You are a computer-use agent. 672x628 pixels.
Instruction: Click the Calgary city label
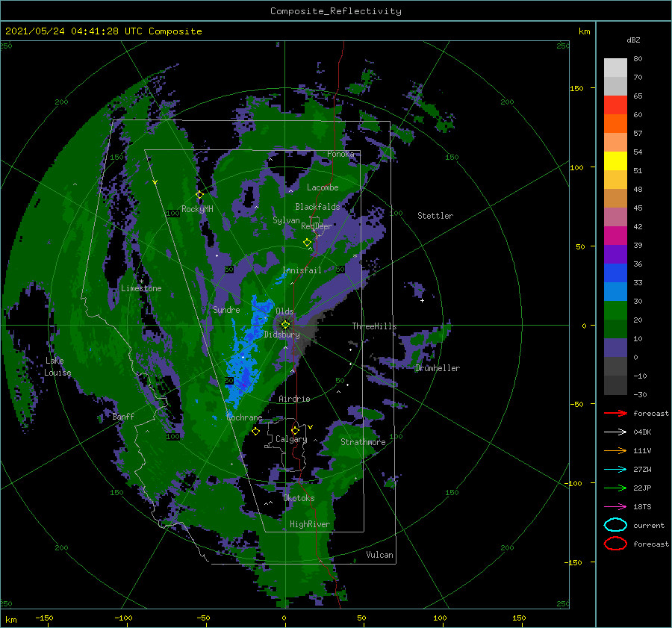(x=291, y=439)
